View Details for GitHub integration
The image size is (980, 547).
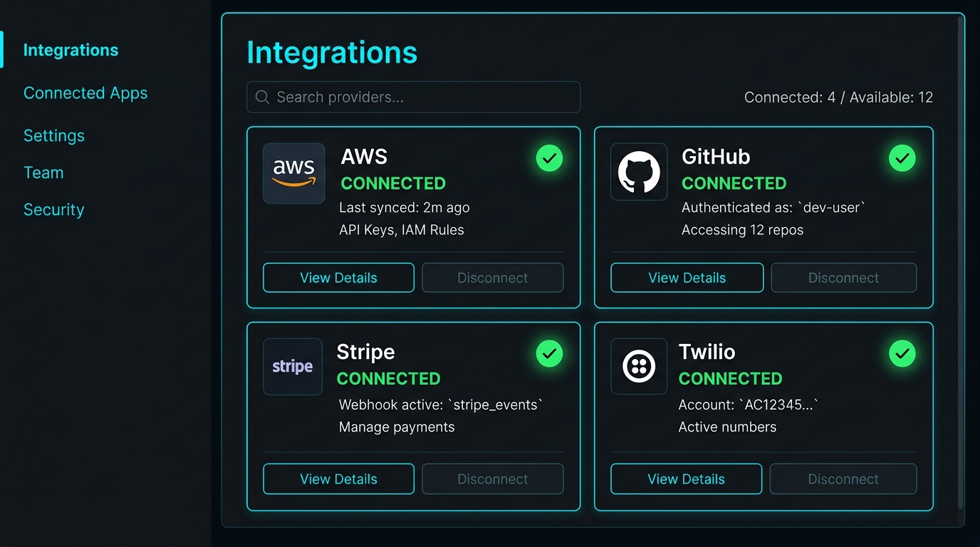pos(687,278)
